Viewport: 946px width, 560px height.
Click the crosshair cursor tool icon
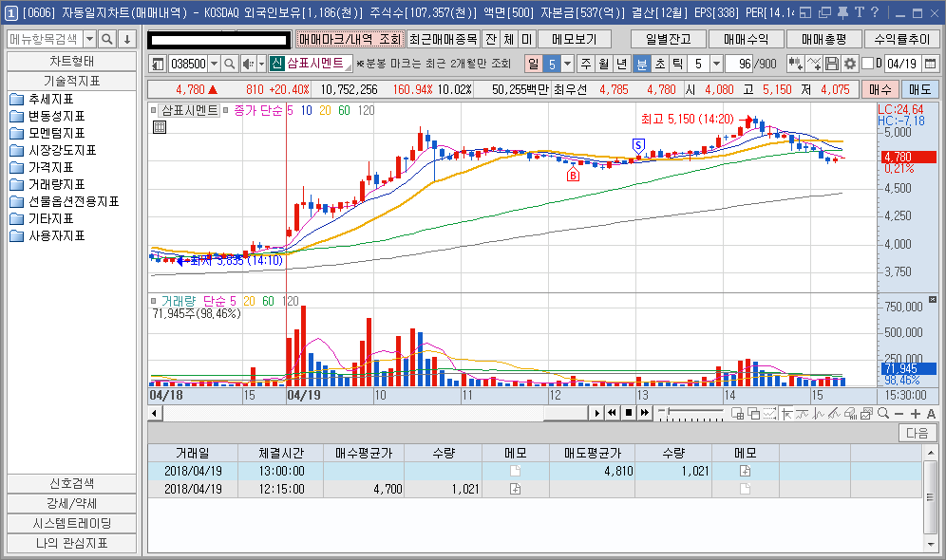(787, 413)
